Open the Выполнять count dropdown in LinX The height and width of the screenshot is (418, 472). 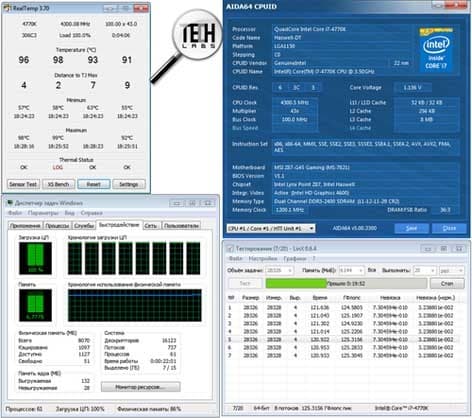[424, 270]
